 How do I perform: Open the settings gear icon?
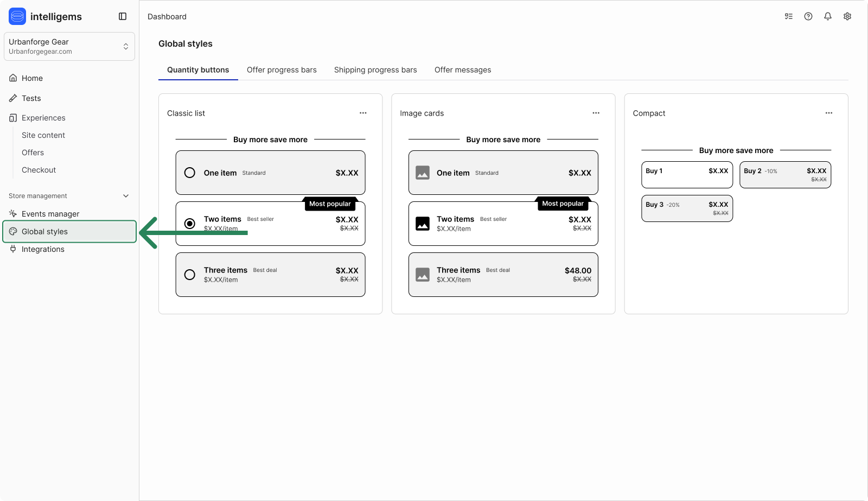[847, 16]
